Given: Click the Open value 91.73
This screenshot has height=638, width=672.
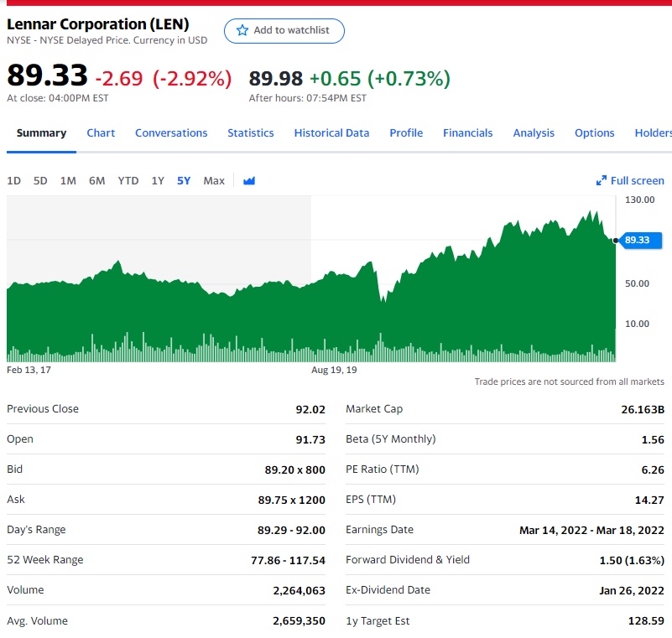Looking at the screenshot, I should [310, 440].
